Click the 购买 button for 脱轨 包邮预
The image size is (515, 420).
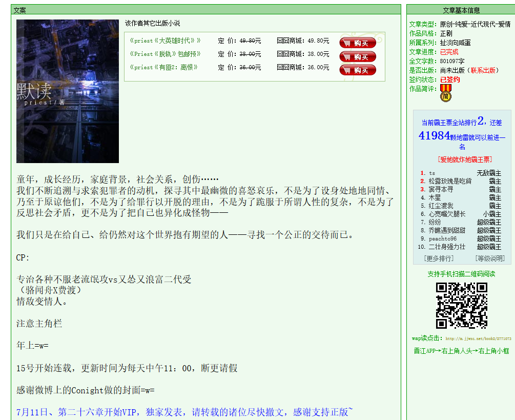[x=358, y=56]
